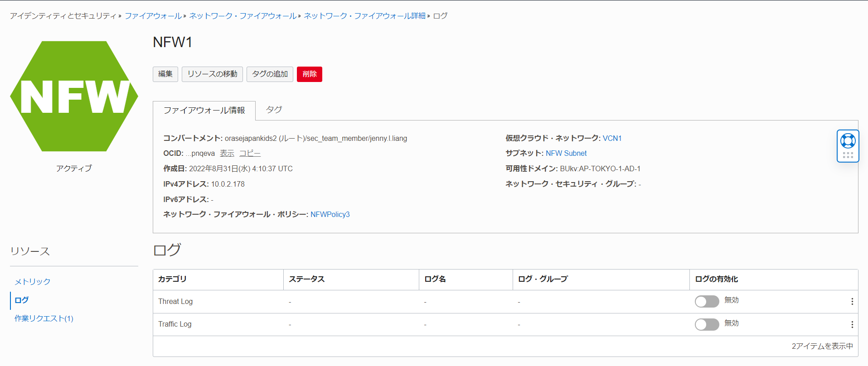868x366 pixels.
Task: Open the VCN1 network link
Action: tap(612, 138)
